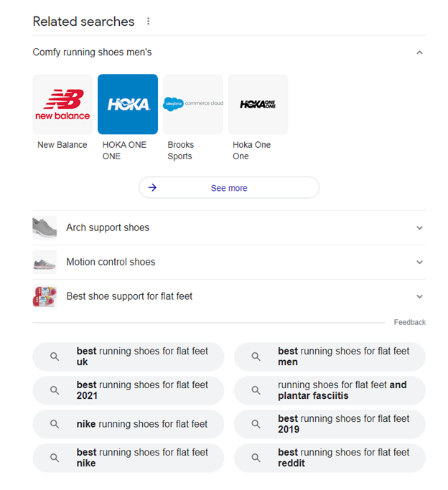Collapse the Comfy running shoes men's section
Viewport: 448px width, 490px height.
click(419, 52)
